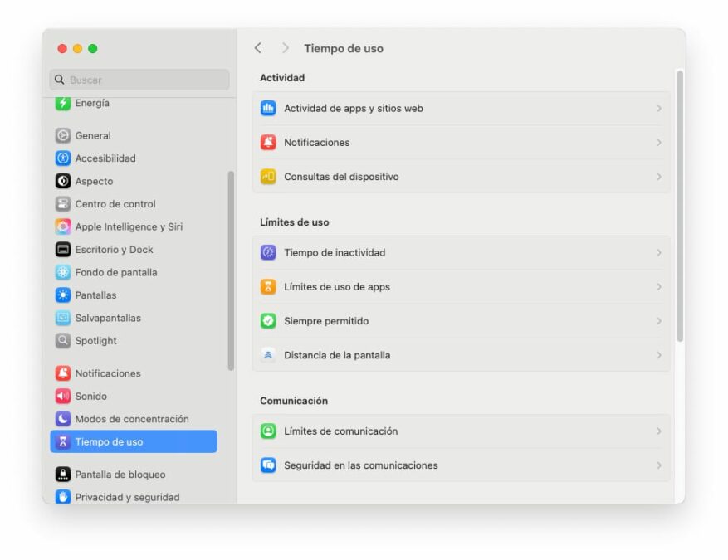Select Centro de control label
728x560 pixels.
115,204
